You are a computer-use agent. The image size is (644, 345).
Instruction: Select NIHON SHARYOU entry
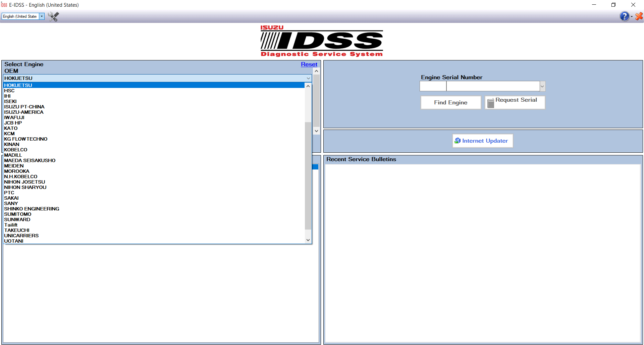(x=154, y=187)
